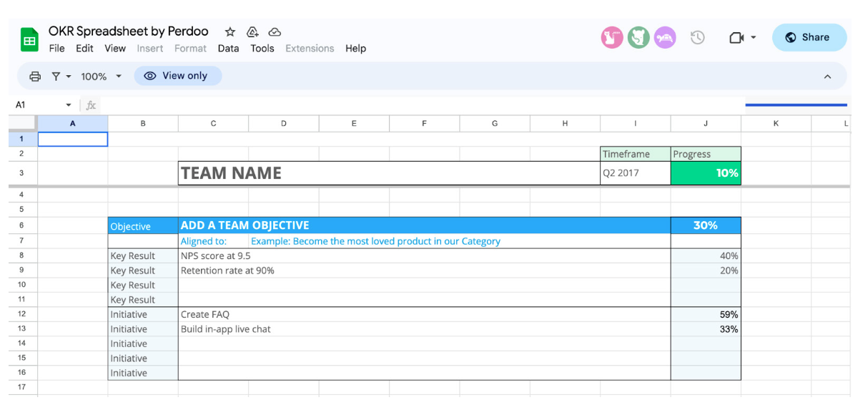
Task: Click the purple collaborator avatar
Action: (665, 37)
